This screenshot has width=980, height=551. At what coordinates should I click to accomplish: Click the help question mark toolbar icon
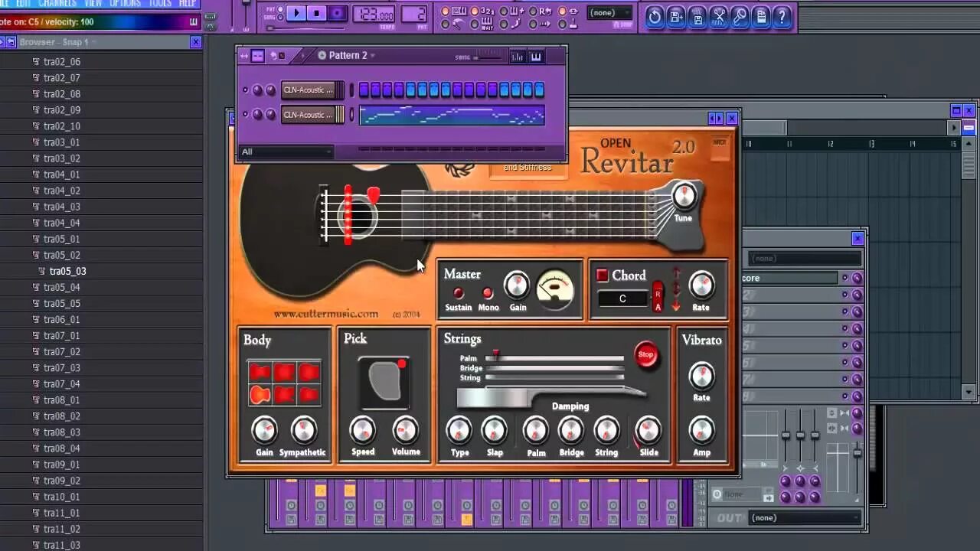[x=782, y=16]
